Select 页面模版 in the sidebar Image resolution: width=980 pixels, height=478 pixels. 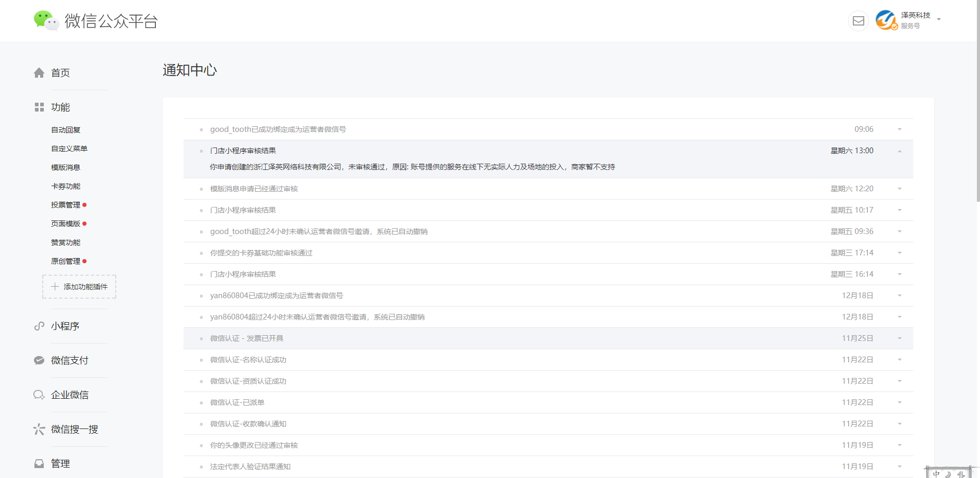(66, 224)
